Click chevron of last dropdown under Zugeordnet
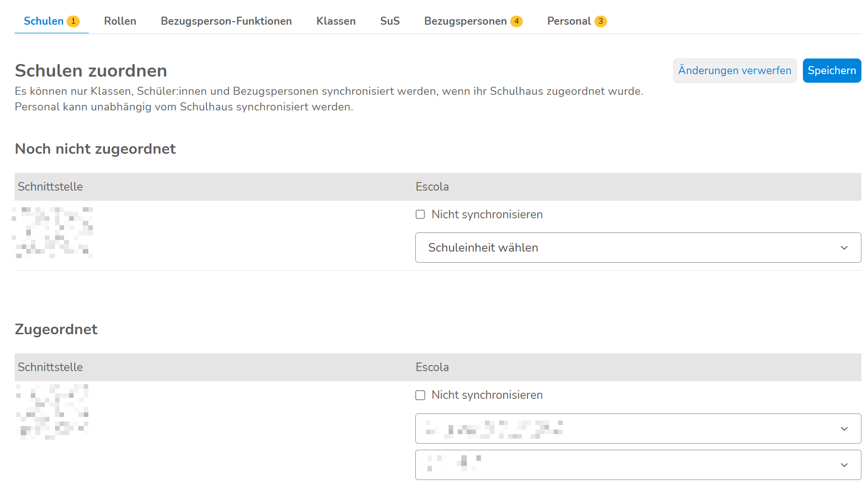The width and height of the screenshot is (868, 481). (844, 465)
